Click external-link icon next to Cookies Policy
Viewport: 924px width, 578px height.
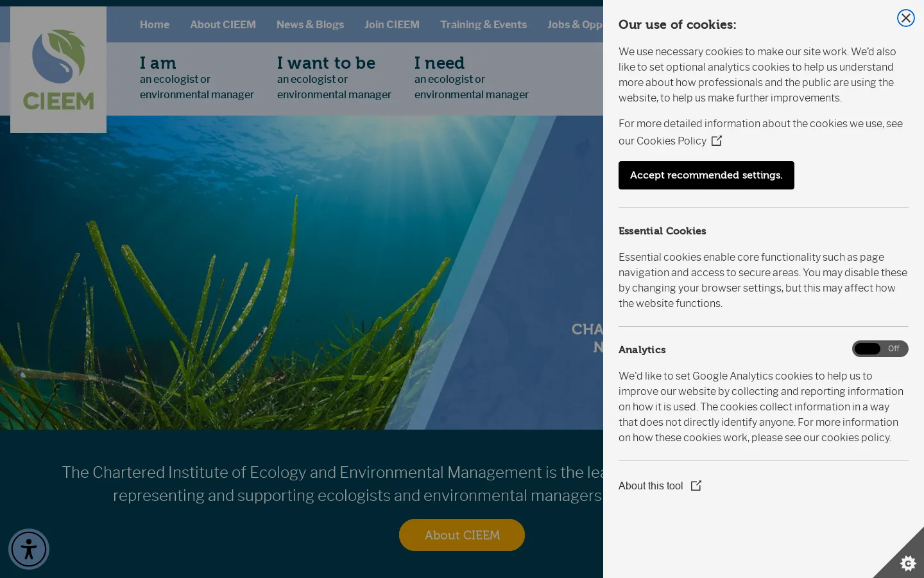(717, 141)
